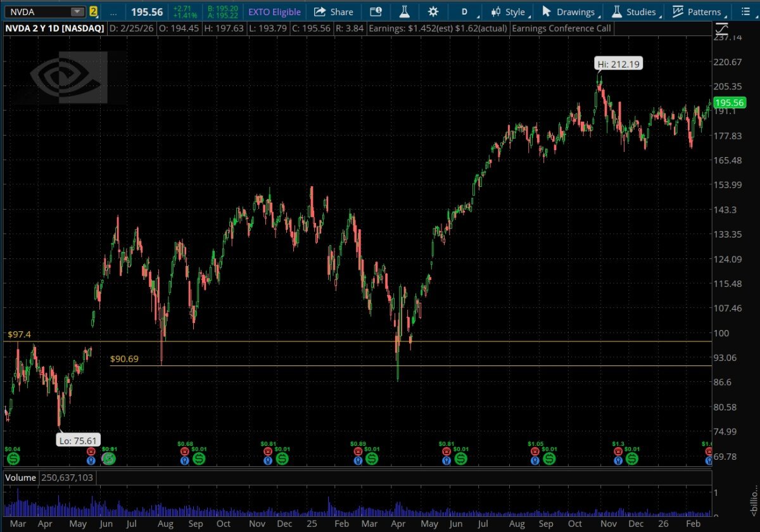Click the news/quote details icon
Image resolution: width=760 pixels, height=532 pixels.
[376, 11]
